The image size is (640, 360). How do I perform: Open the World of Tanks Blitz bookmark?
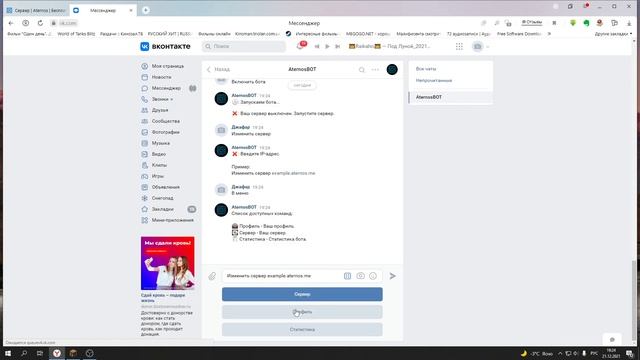pos(76,34)
